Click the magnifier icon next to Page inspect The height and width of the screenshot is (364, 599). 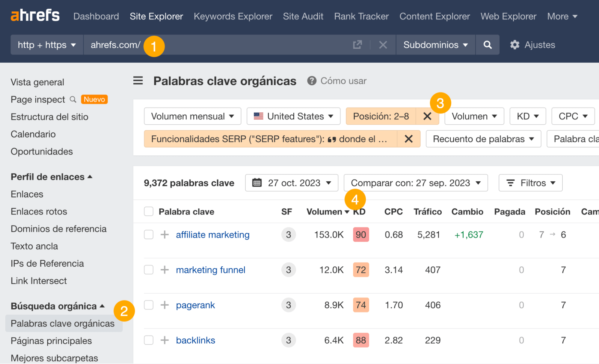coord(73,99)
